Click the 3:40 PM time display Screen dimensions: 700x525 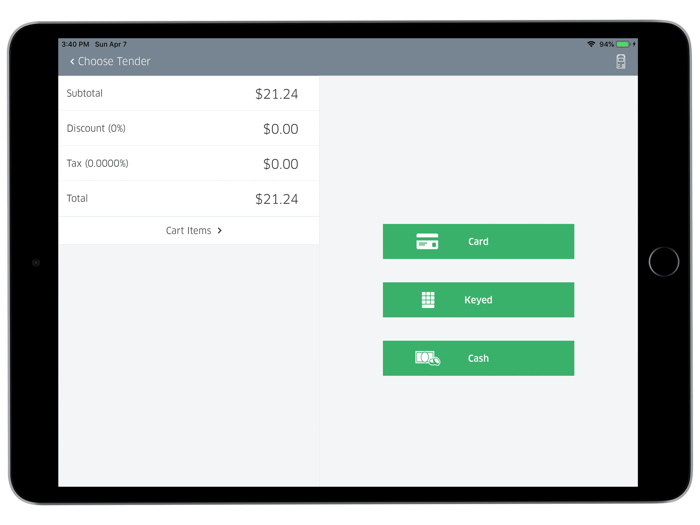tap(75, 44)
